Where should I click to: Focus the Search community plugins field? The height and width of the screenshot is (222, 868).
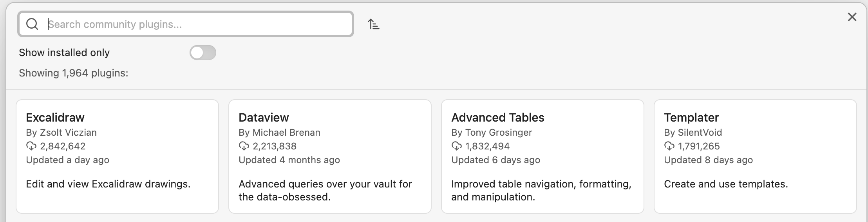[196, 24]
